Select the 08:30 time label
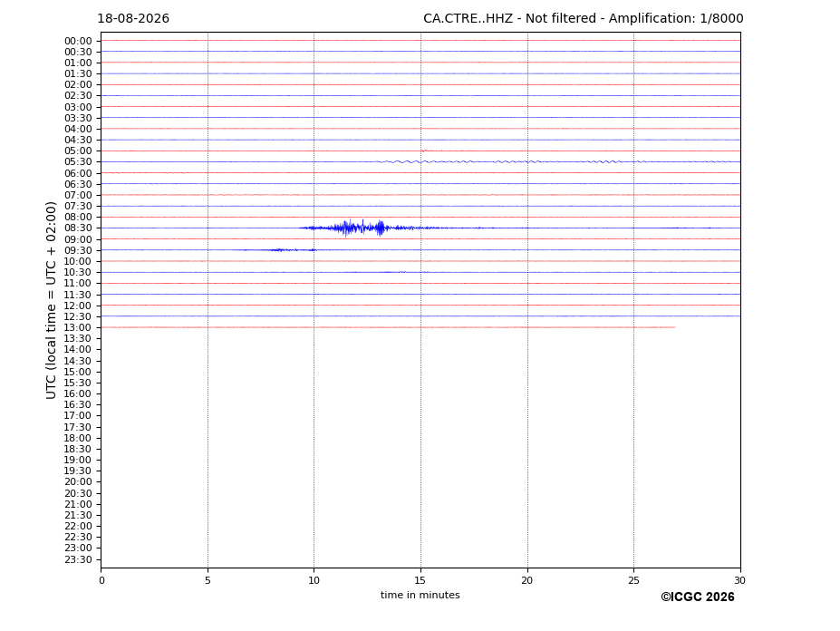840x631 pixels. click(78, 228)
